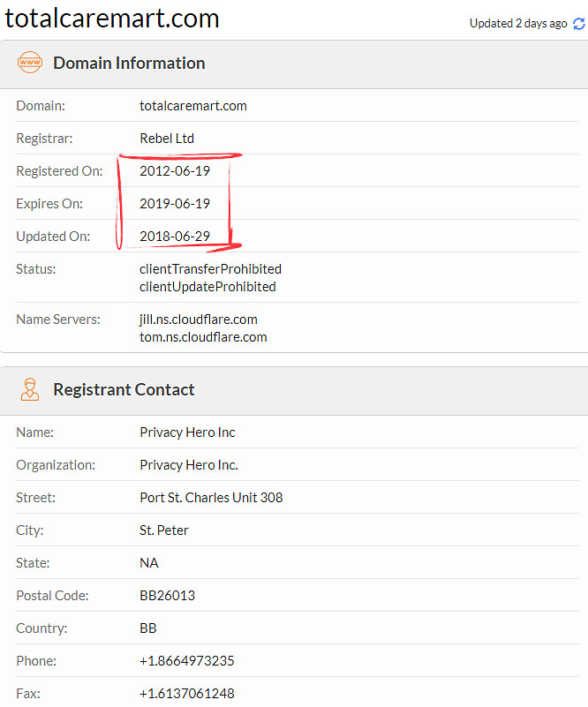Click the 'Name:' label in Registrant Contact
The width and height of the screenshot is (588, 707).
click(x=34, y=432)
